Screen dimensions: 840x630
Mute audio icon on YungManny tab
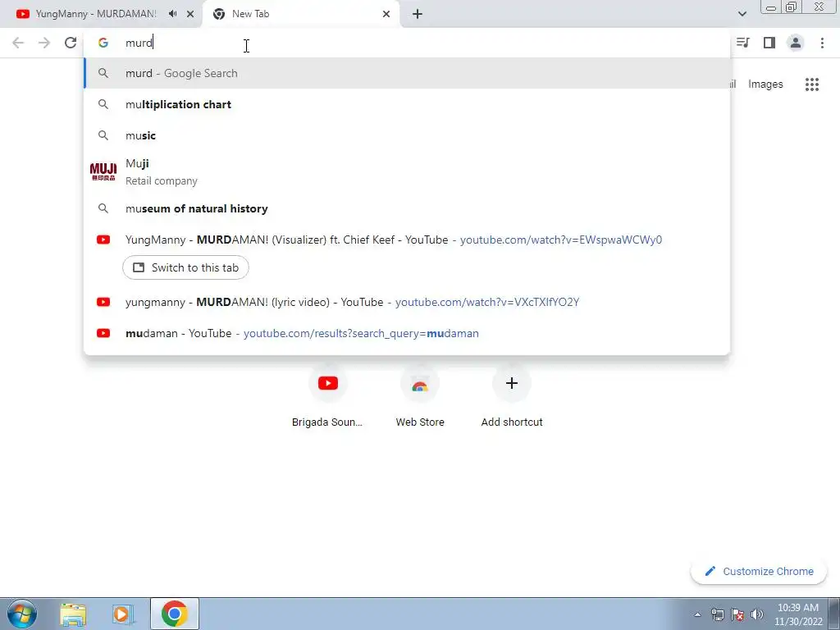point(172,14)
